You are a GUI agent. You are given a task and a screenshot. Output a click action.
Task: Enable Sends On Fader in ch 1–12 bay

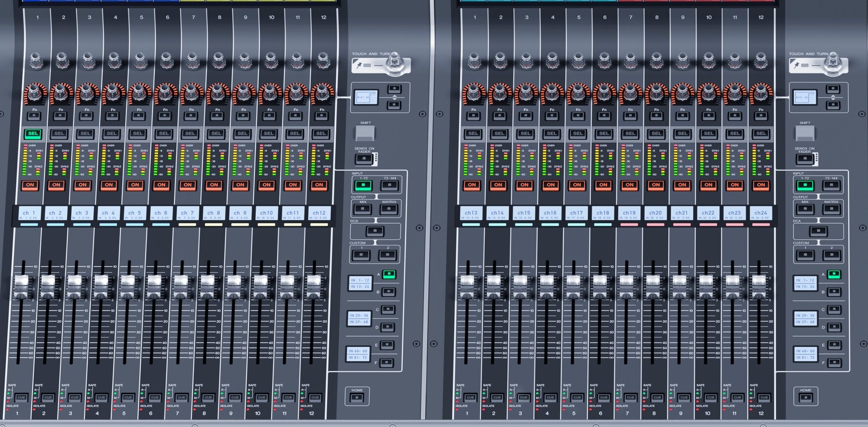(364, 159)
